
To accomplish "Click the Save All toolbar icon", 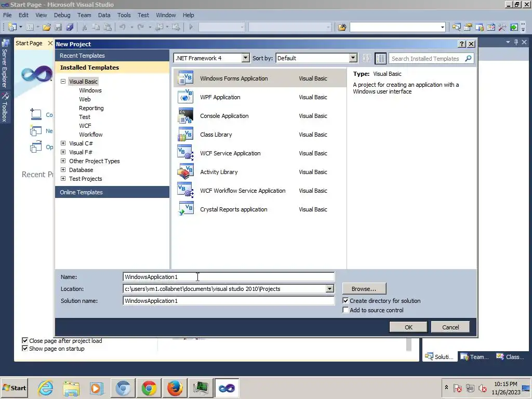I will pyautogui.click(x=70, y=27).
